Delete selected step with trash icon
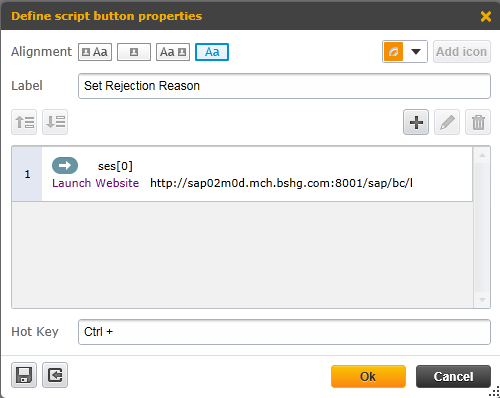The image size is (500, 398). pyautogui.click(x=478, y=122)
